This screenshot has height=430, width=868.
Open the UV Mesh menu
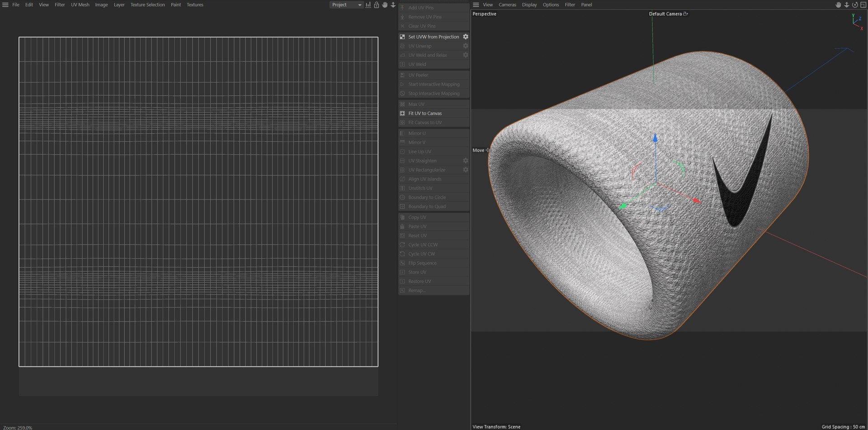point(80,5)
